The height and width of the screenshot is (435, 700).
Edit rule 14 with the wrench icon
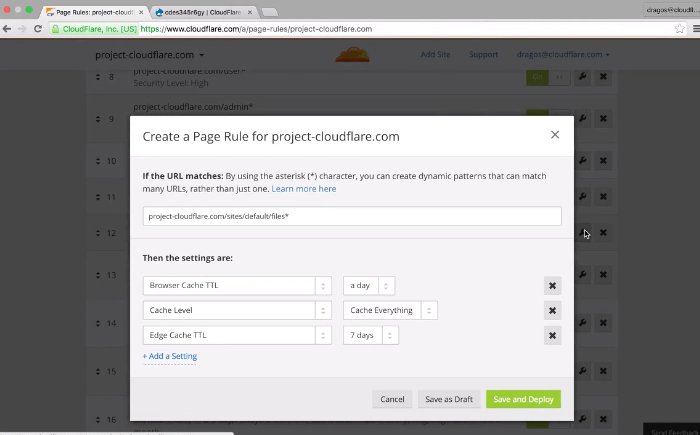tap(582, 323)
